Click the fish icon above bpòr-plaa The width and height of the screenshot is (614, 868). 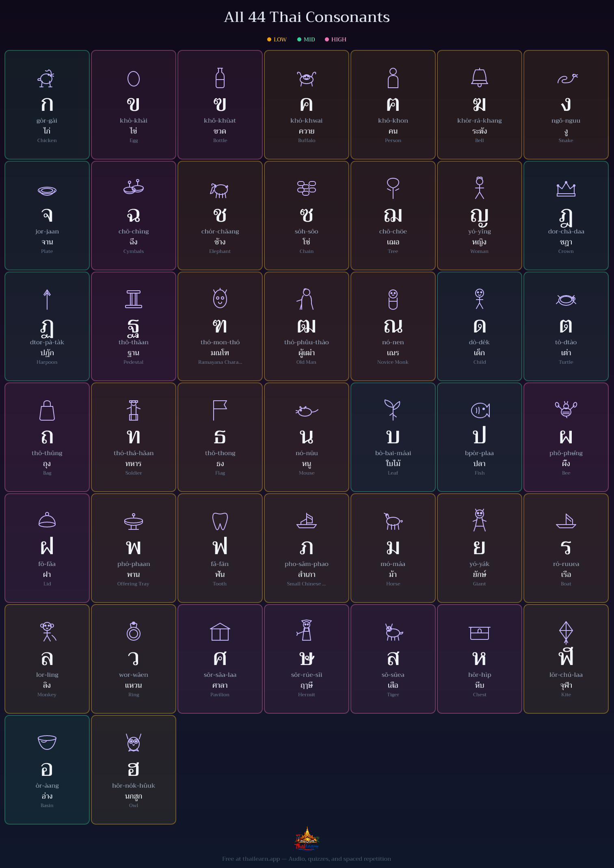point(480,410)
